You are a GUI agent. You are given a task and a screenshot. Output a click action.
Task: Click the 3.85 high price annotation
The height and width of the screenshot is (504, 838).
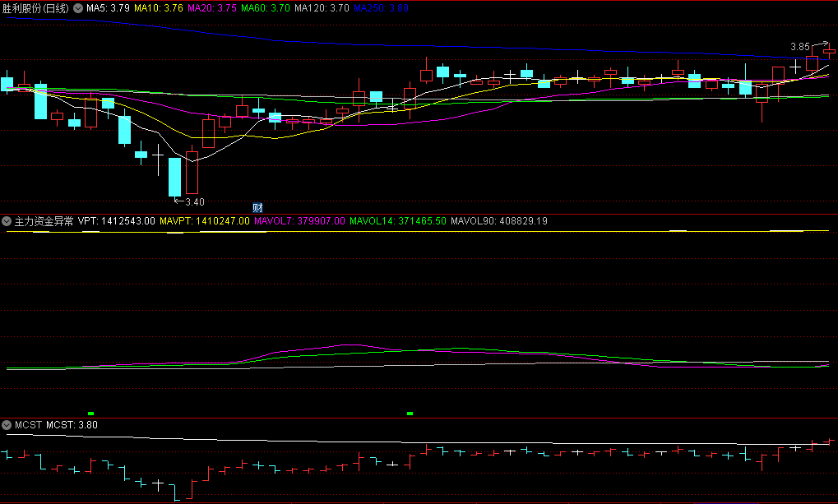pyautogui.click(x=800, y=47)
